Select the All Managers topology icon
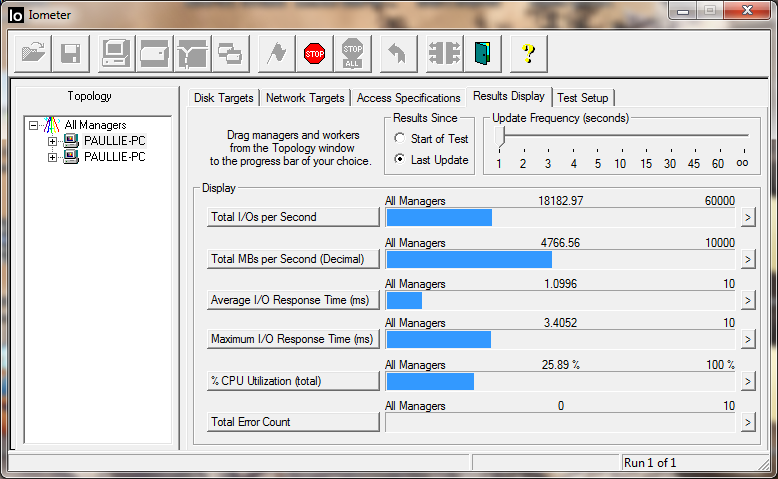Image resolution: width=778 pixels, height=479 pixels. point(51,125)
